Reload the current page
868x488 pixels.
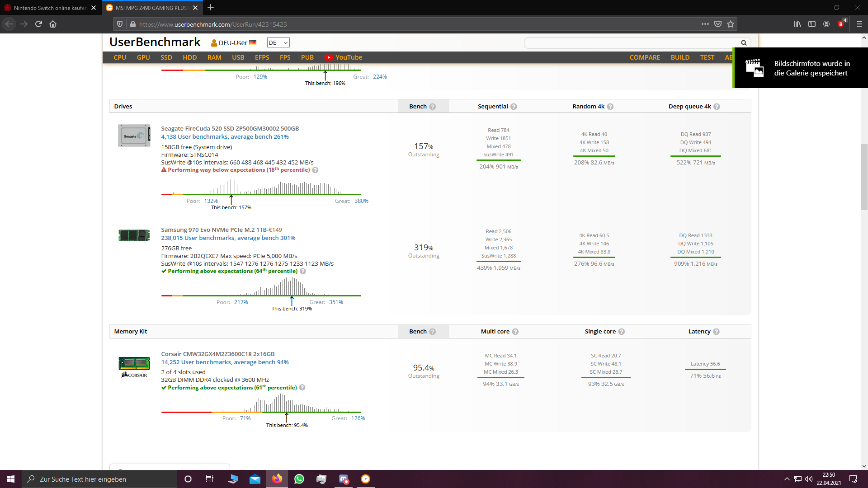click(x=38, y=24)
